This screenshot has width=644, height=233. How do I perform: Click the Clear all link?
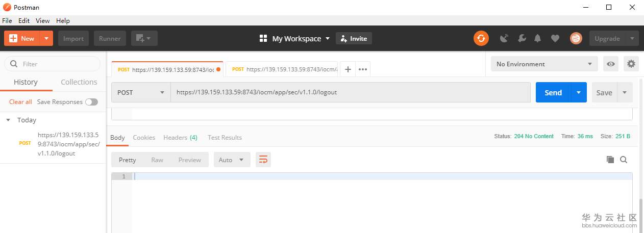(x=20, y=102)
